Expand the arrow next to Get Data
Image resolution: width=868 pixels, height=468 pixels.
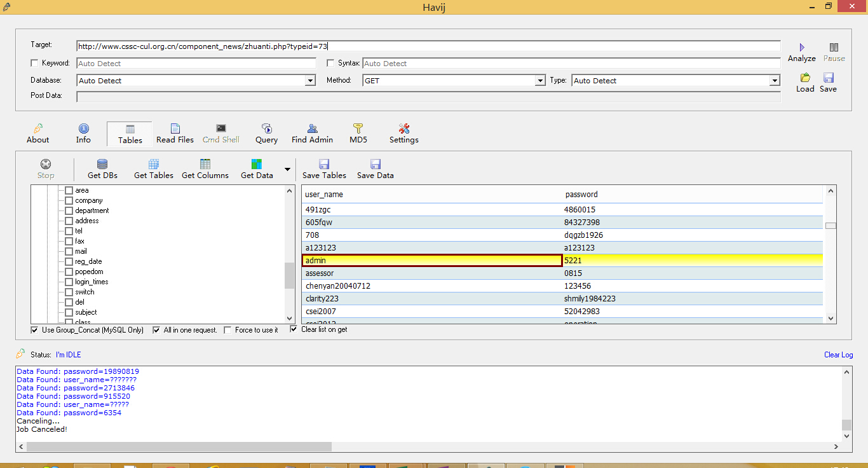coord(287,169)
